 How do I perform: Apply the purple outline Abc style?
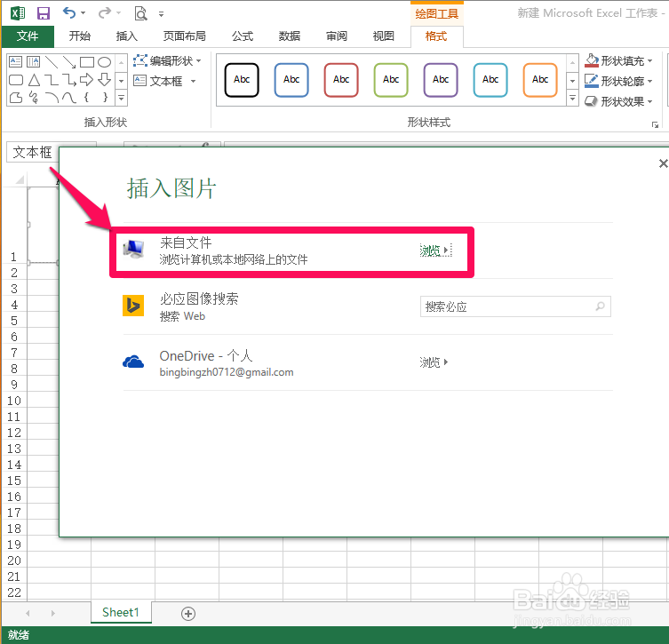coord(441,80)
